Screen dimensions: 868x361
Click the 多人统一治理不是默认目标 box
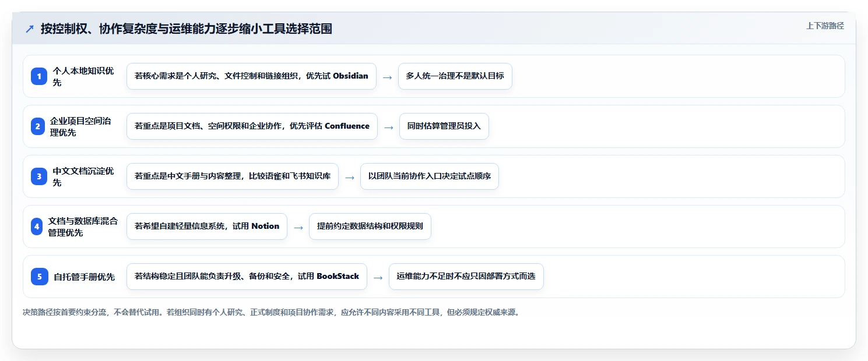(x=455, y=76)
